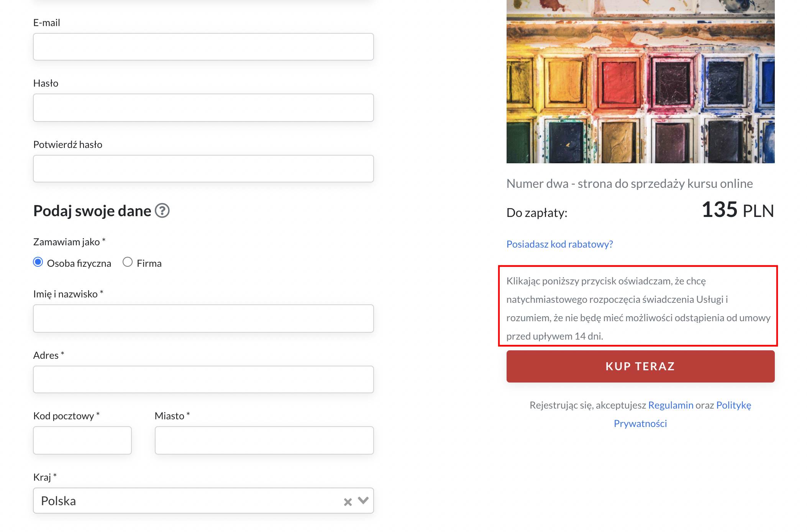
Task: Click the help icon next to Podaj swoje dane
Action: click(x=162, y=210)
